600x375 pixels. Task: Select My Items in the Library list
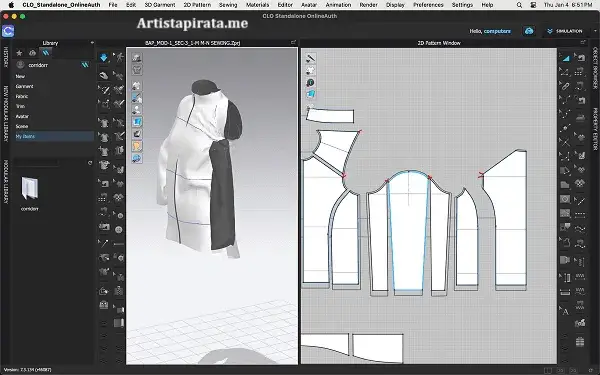click(54, 136)
